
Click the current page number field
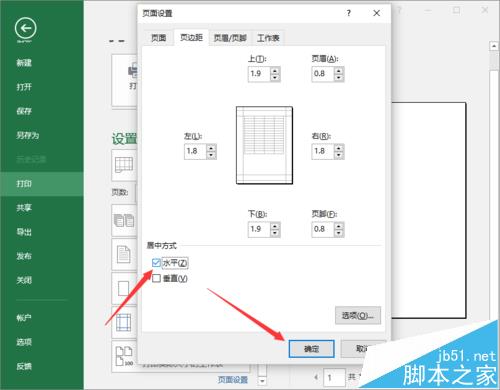click(x=333, y=378)
